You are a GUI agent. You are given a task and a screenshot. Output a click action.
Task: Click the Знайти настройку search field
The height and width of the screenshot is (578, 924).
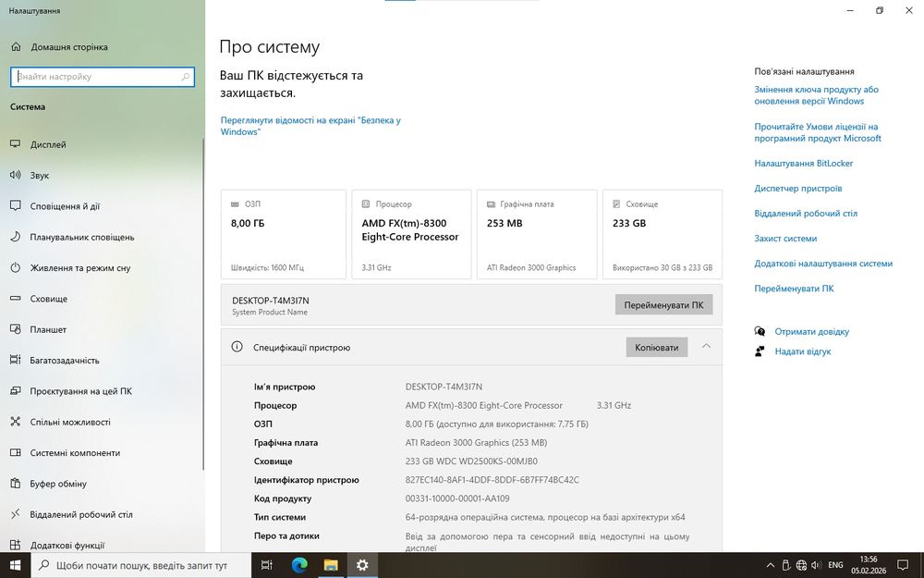pos(103,77)
